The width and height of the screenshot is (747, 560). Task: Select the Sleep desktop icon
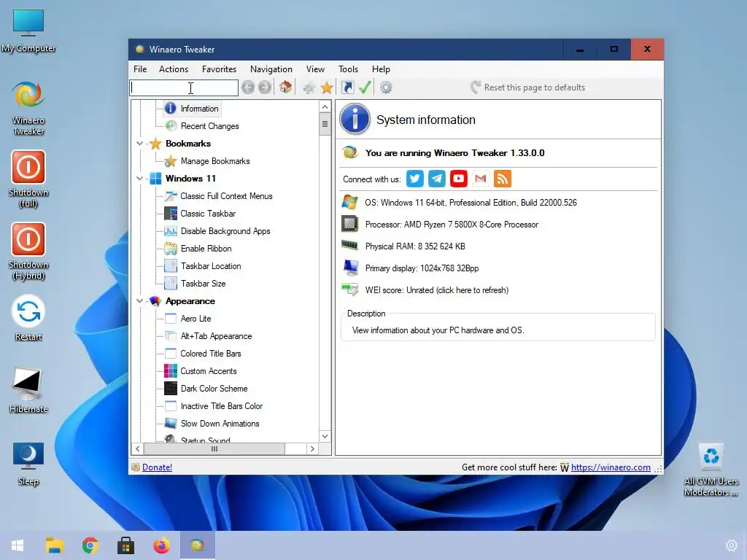(28, 463)
